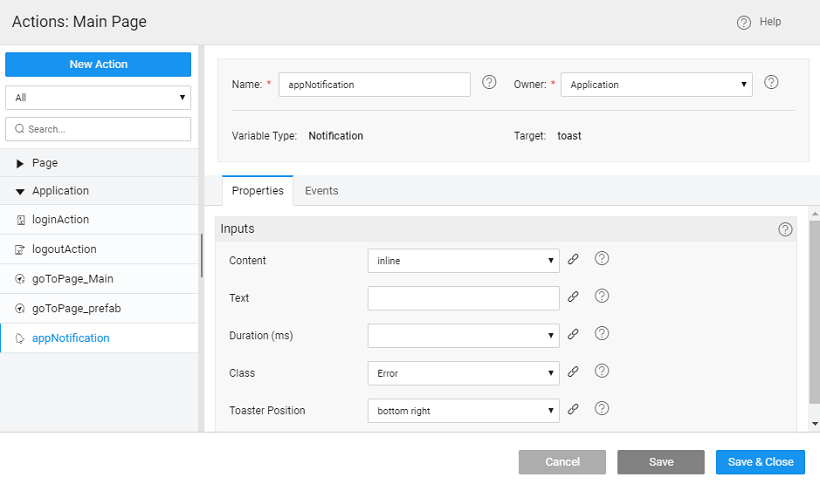Screen dimensions: 820x491
Task: Click the bind icon beside Text field
Action: pyautogui.click(x=573, y=297)
